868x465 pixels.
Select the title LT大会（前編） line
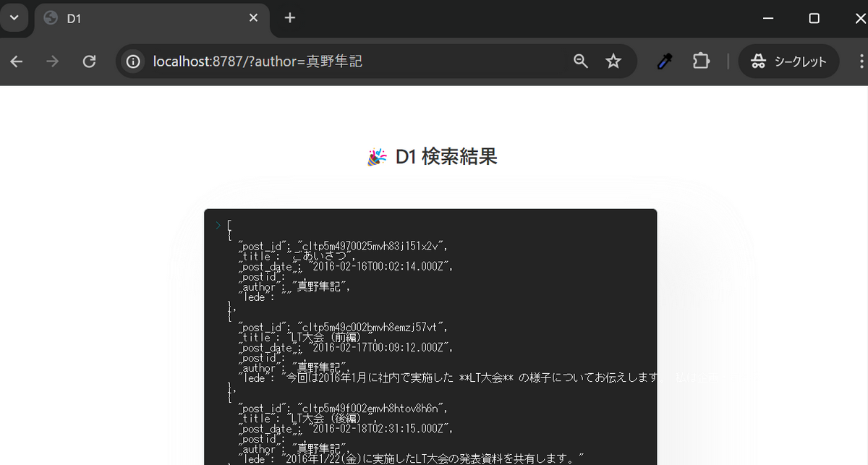tap(307, 337)
